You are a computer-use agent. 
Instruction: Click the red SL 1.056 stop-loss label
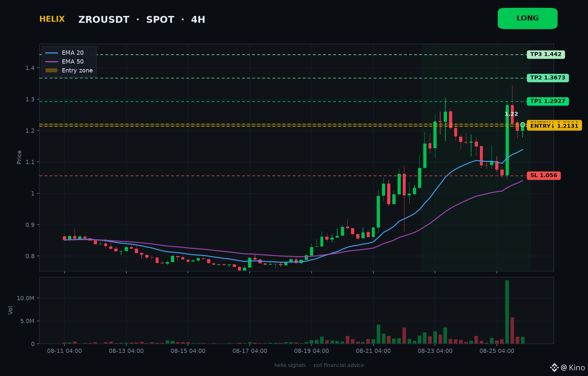coord(544,175)
